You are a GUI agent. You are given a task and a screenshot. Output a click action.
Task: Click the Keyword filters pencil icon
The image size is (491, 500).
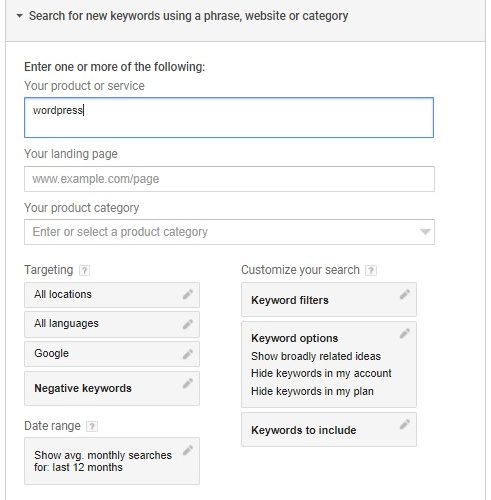tap(405, 294)
